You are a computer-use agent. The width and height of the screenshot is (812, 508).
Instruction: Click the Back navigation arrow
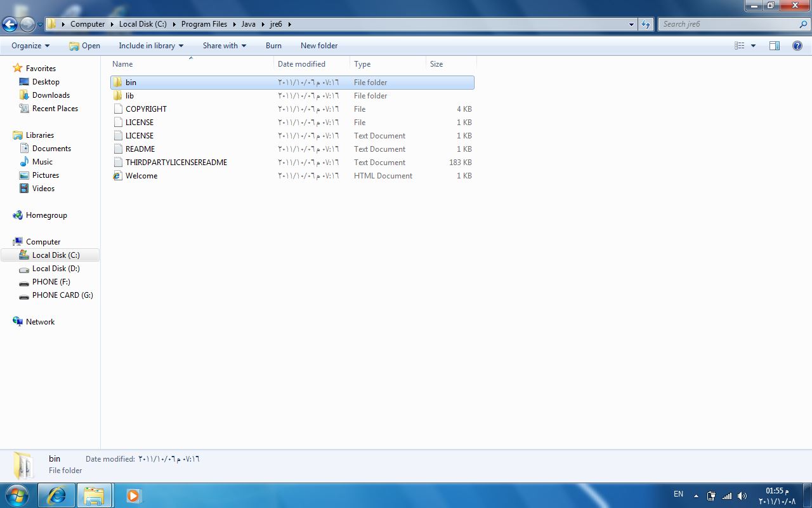[10, 24]
